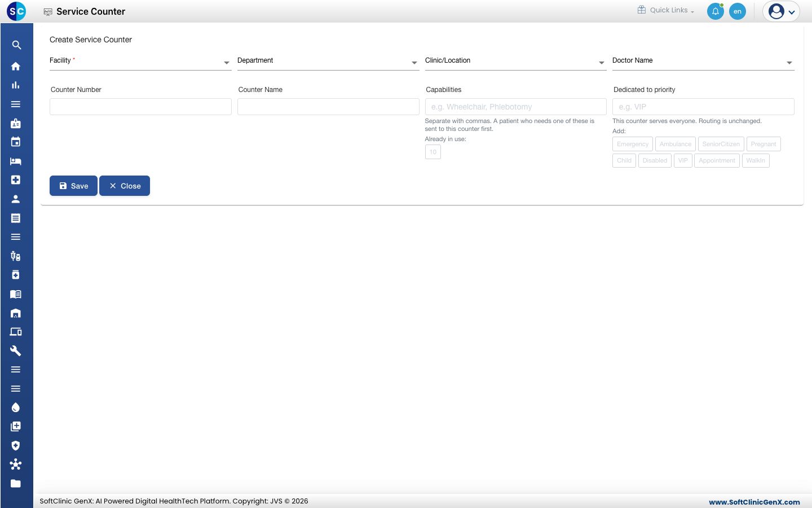The image size is (812, 508).
Task: Open the folder sidebar icon
Action: click(16, 484)
